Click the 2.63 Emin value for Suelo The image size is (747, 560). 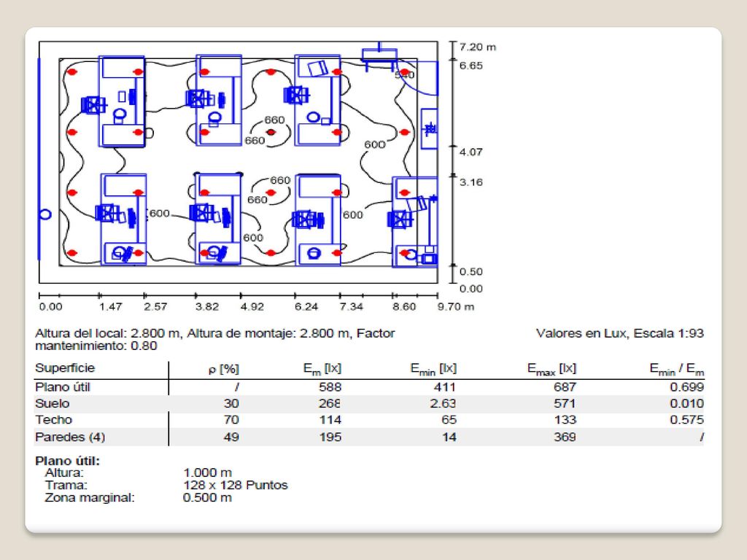(443, 403)
